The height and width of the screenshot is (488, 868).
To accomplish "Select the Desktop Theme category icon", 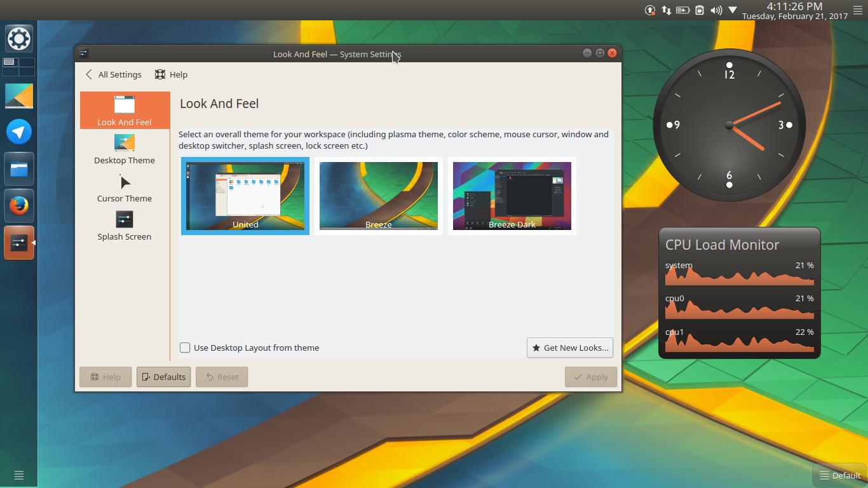I will [x=125, y=143].
